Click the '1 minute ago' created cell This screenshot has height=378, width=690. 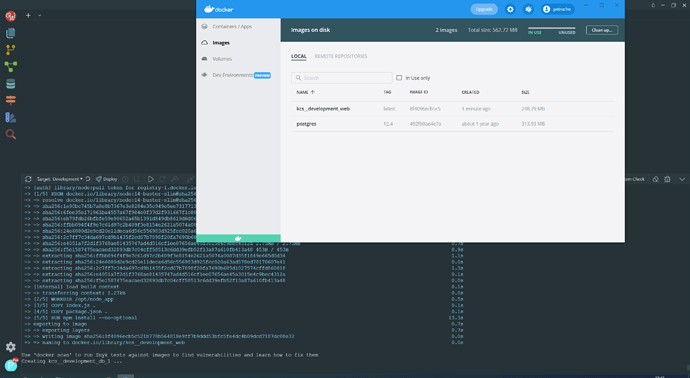tap(476, 109)
